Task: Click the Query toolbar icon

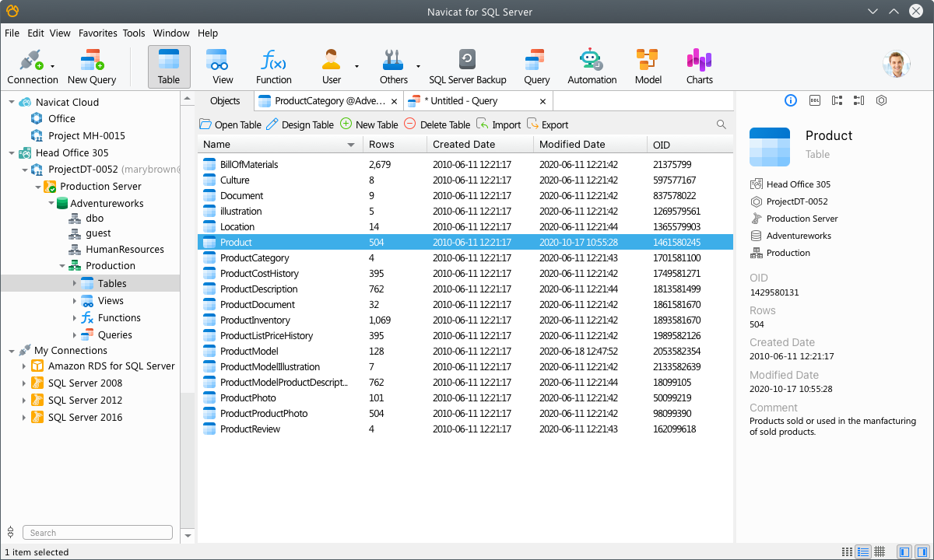Action: pos(536,61)
